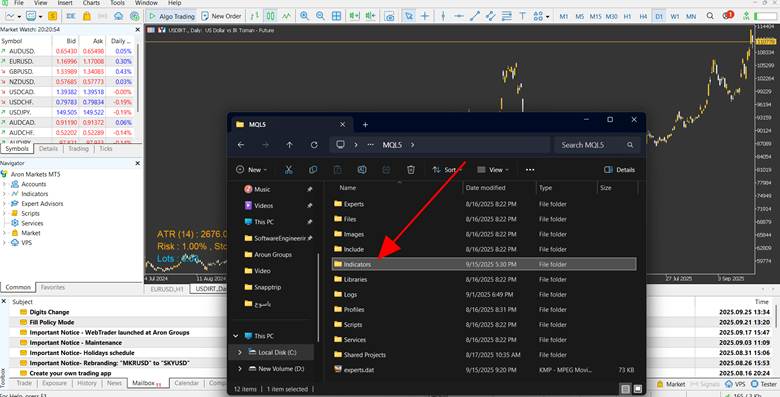Click the Search MQL5 input field
This screenshot has height=397, width=780.
pos(597,145)
